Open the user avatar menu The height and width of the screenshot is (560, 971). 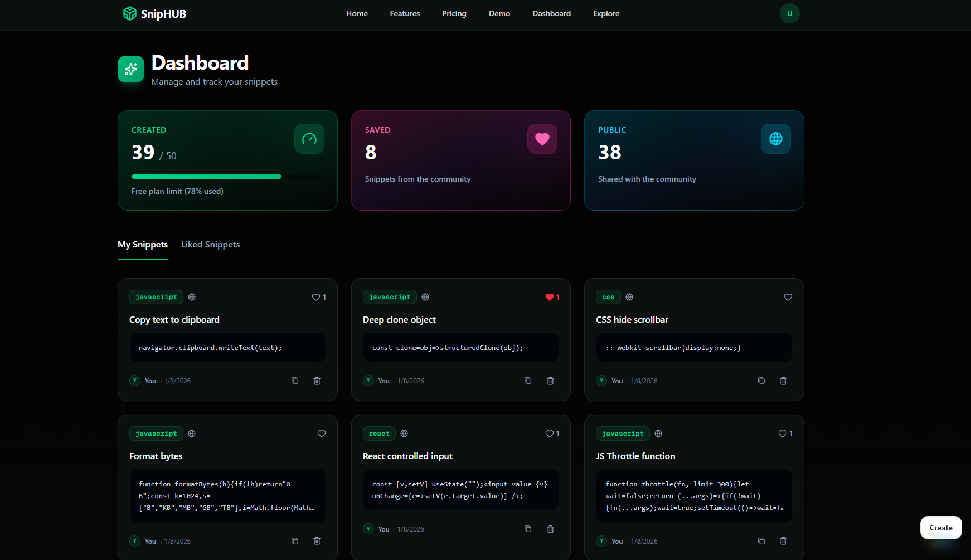789,13
